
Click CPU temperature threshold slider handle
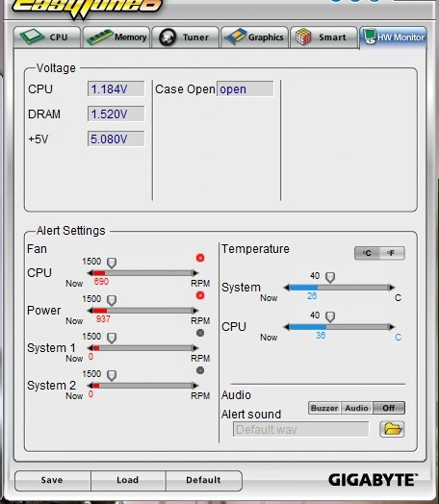330,317
